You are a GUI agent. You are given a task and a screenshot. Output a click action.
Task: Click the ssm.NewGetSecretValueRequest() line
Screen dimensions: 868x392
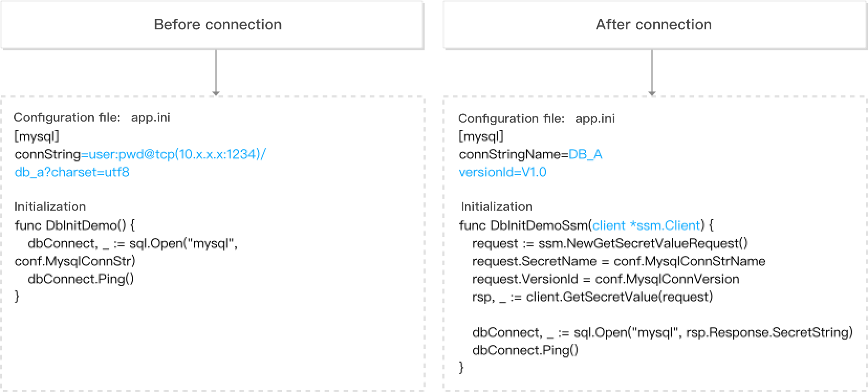click(610, 244)
